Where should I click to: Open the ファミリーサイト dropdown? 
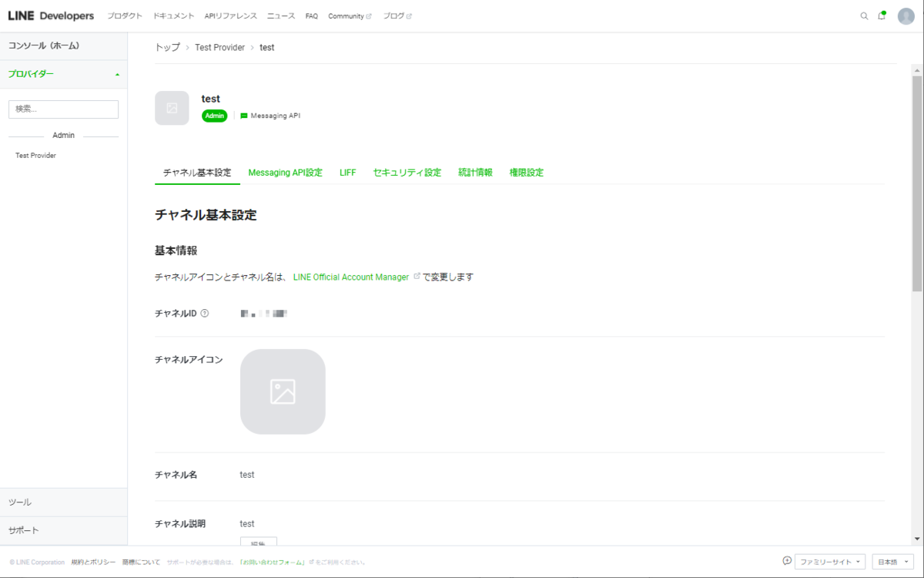[830, 562]
